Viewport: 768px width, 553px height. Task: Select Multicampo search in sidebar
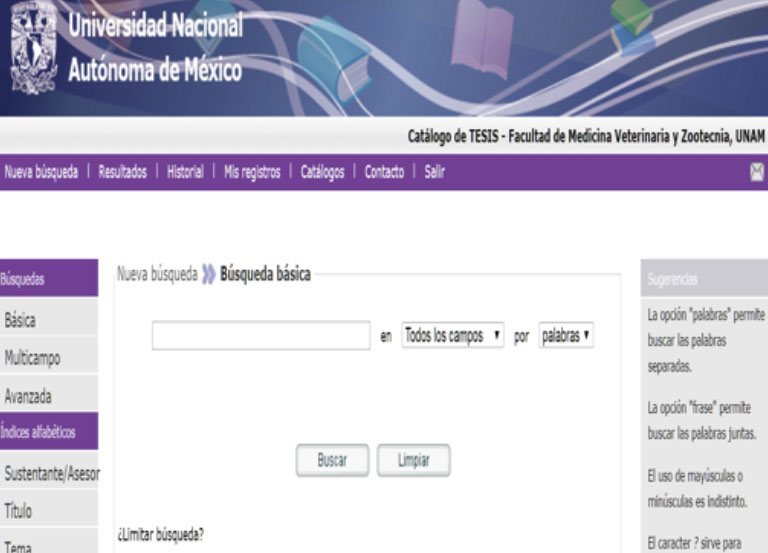click(x=48, y=358)
